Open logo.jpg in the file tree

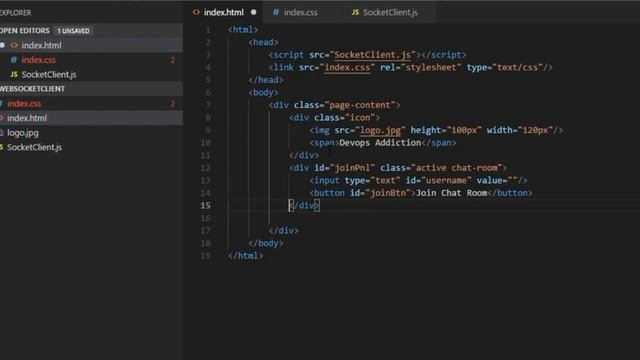pos(91,133)
